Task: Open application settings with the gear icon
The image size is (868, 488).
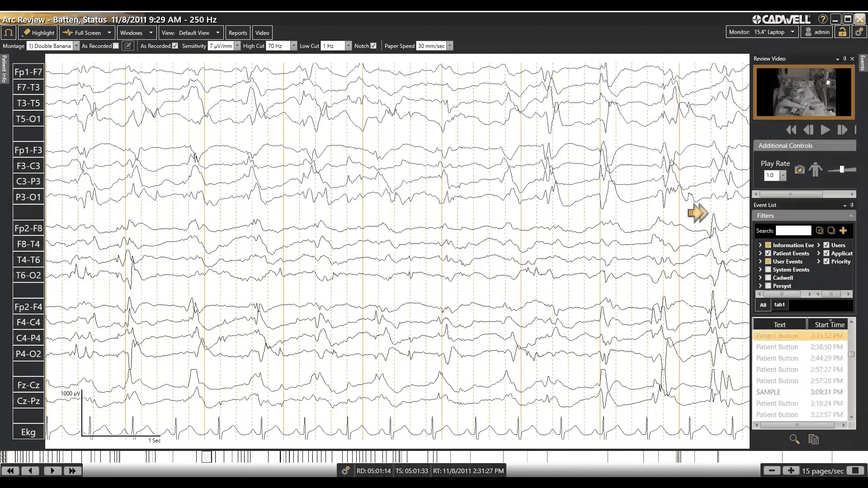Action: click(x=859, y=32)
